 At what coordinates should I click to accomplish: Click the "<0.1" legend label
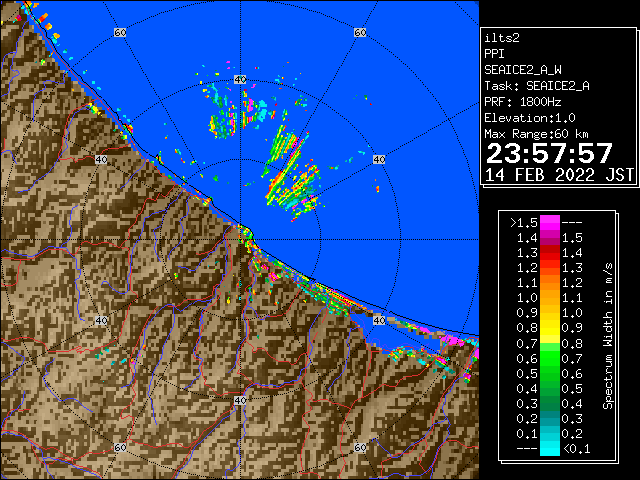(577, 449)
